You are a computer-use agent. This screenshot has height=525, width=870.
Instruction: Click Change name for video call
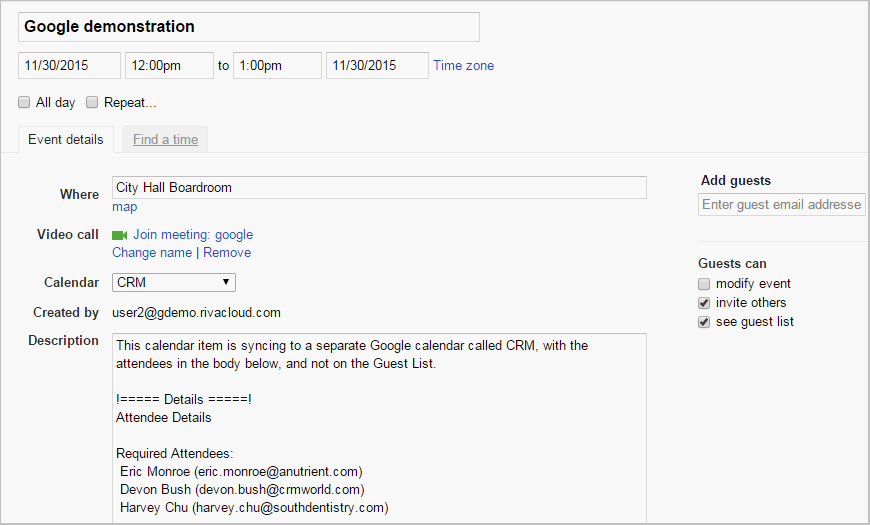[x=152, y=253]
